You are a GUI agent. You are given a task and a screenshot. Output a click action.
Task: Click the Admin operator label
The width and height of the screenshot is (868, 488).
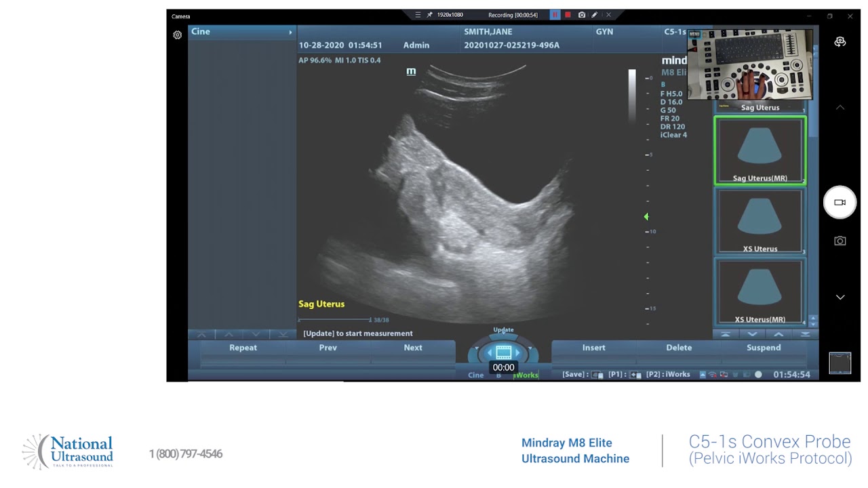point(416,45)
